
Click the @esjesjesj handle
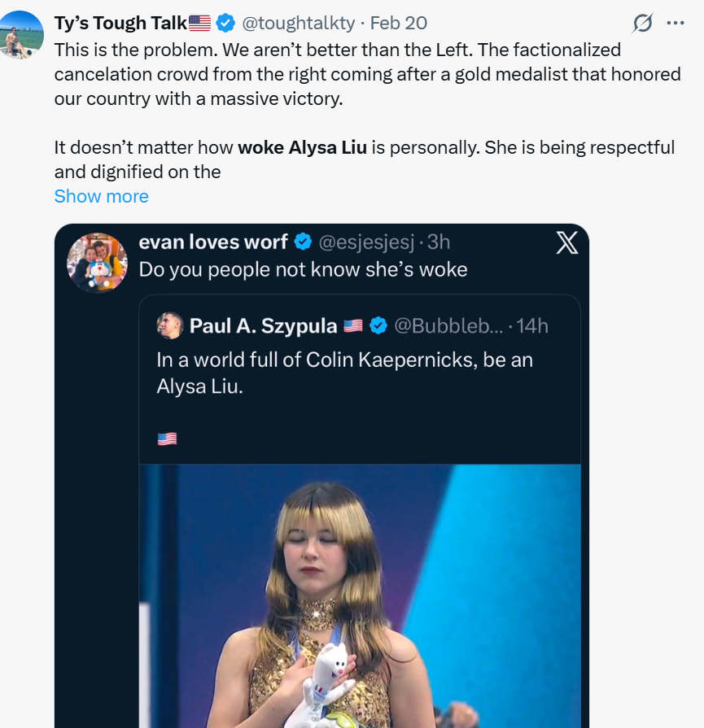[368, 242]
